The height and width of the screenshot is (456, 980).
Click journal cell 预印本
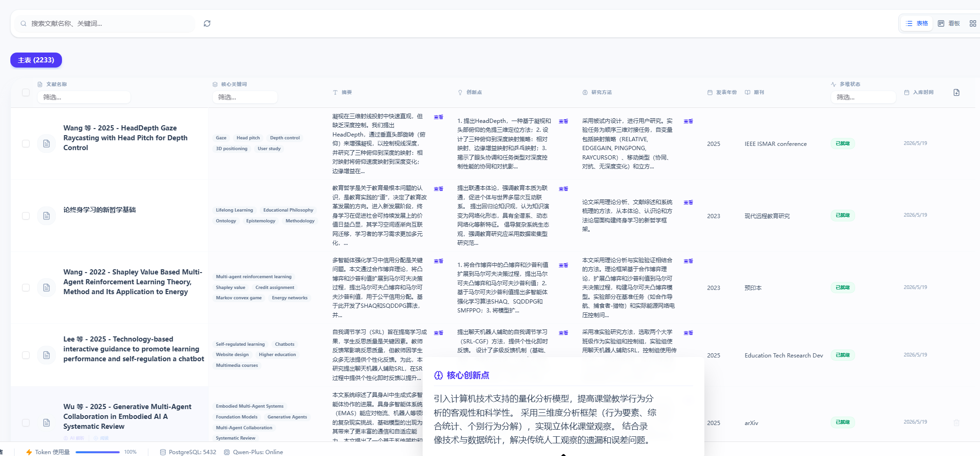(x=753, y=288)
